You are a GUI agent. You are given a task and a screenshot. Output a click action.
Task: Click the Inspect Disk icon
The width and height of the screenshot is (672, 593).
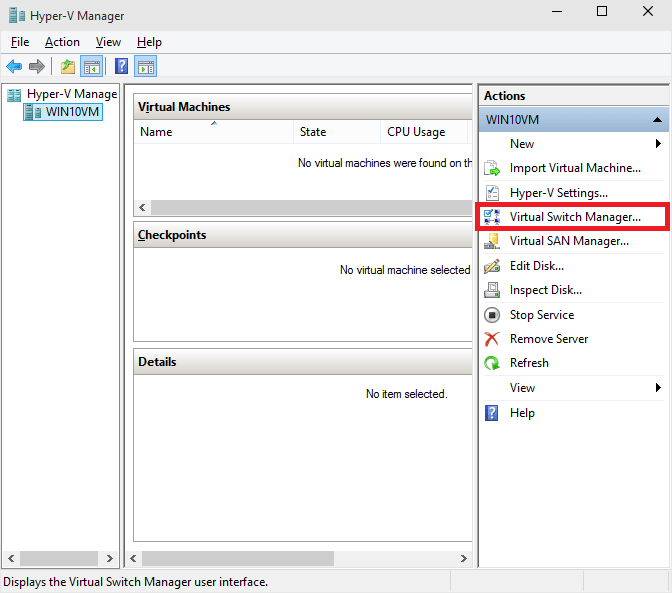(492, 290)
